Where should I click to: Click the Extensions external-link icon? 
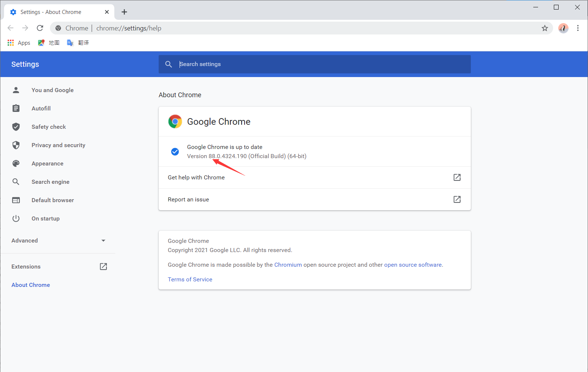click(x=104, y=266)
